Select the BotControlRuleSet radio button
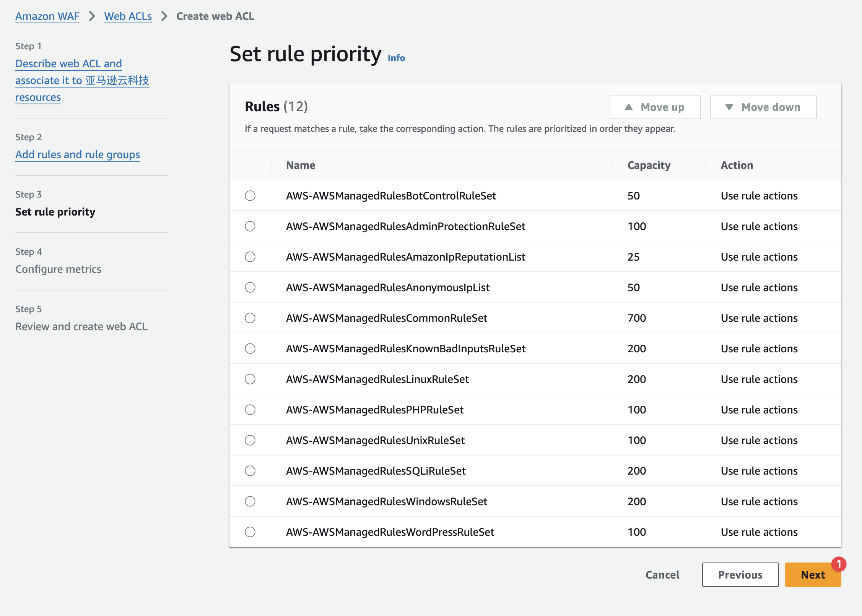 (x=250, y=196)
